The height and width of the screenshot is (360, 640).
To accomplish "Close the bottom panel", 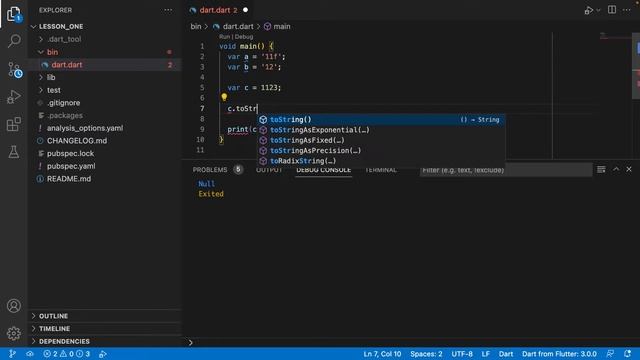I will point(629,169).
